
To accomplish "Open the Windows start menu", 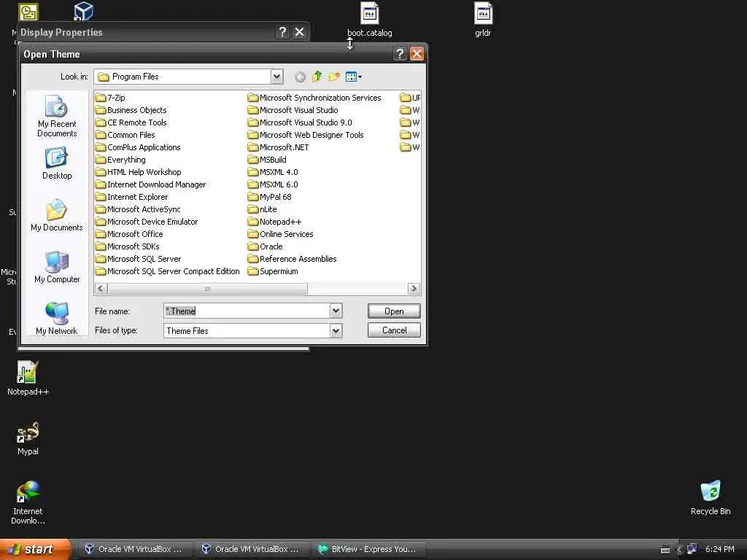I will pos(34,549).
